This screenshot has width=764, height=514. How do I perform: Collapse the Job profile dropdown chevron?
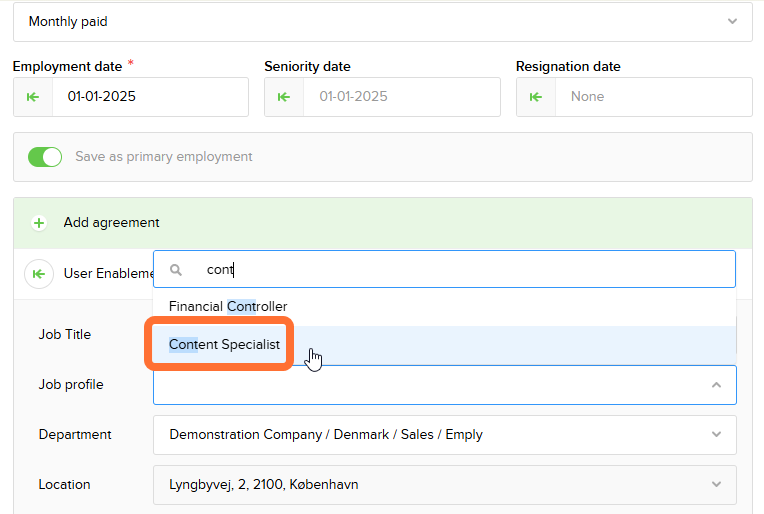[716, 385]
